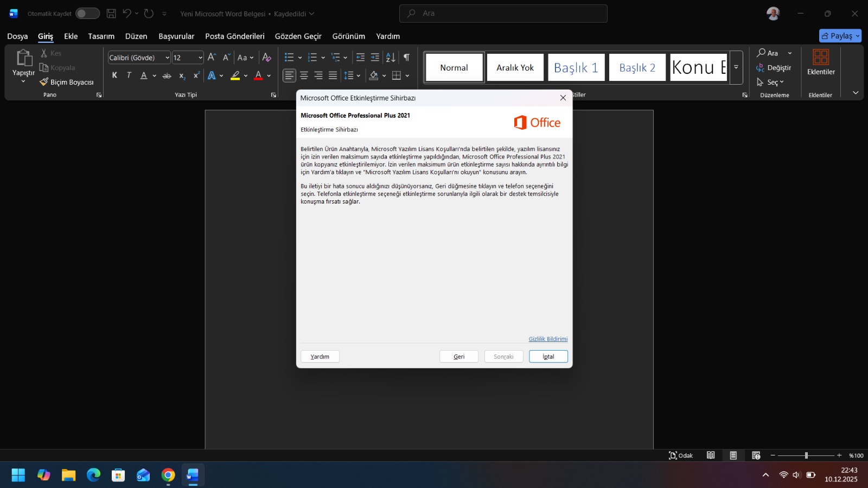Click the Geri button in the dialog
The image size is (868, 488).
coord(459,357)
